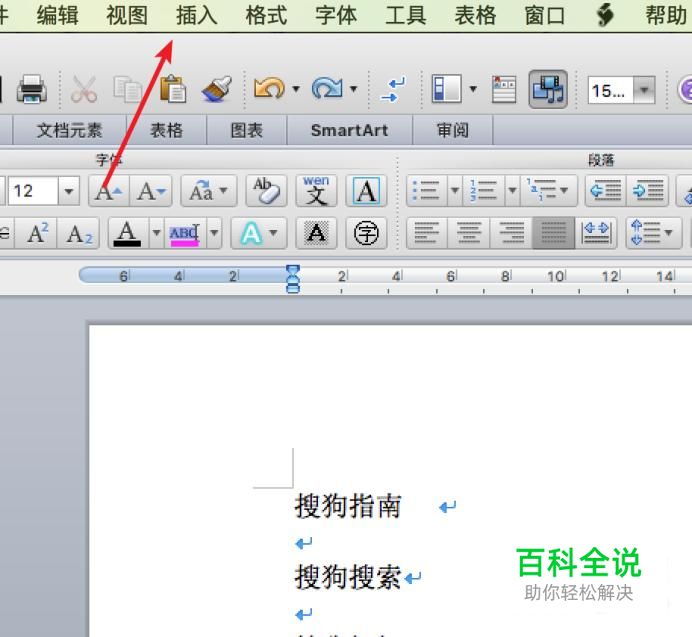Screen dimensions: 692x637
Task: Click the Cut scissors icon
Action: pyautogui.click(x=84, y=89)
